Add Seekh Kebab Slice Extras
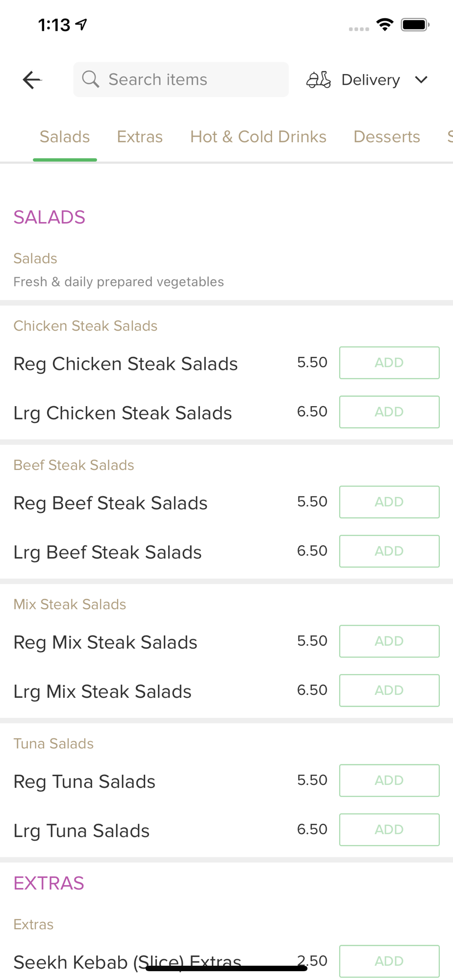Viewport: 453px width, 980px height. (x=389, y=960)
